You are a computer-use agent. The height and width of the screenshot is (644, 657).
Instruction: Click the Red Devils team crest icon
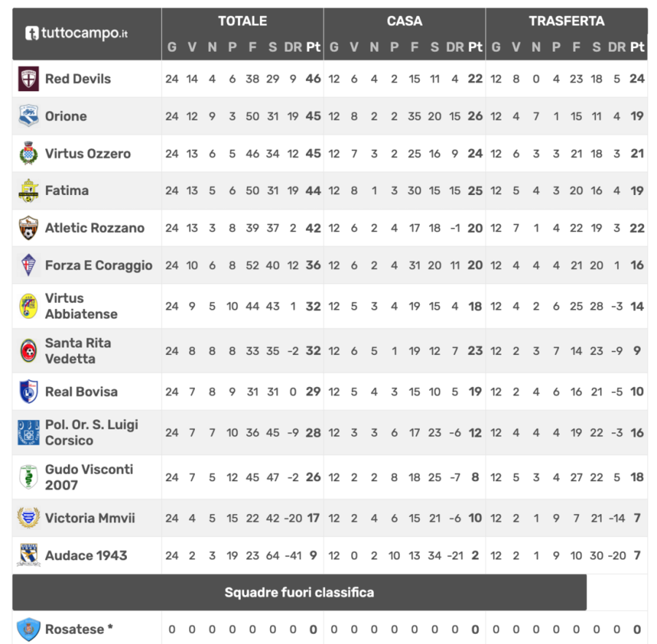pyautogui.click(x=28, y=79)
